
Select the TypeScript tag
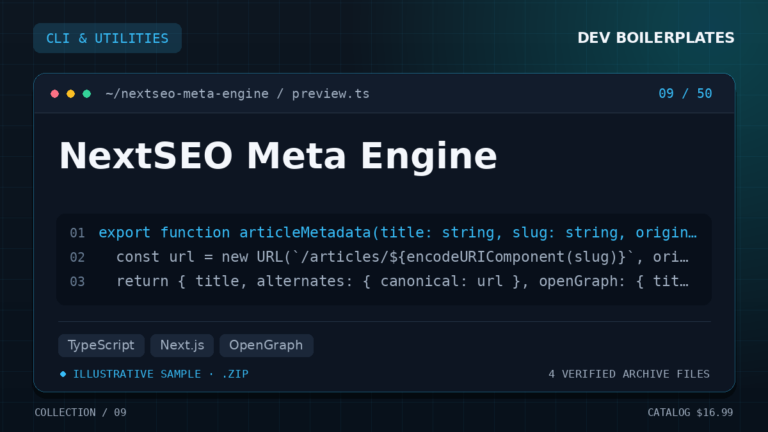(x=101, y=345)
